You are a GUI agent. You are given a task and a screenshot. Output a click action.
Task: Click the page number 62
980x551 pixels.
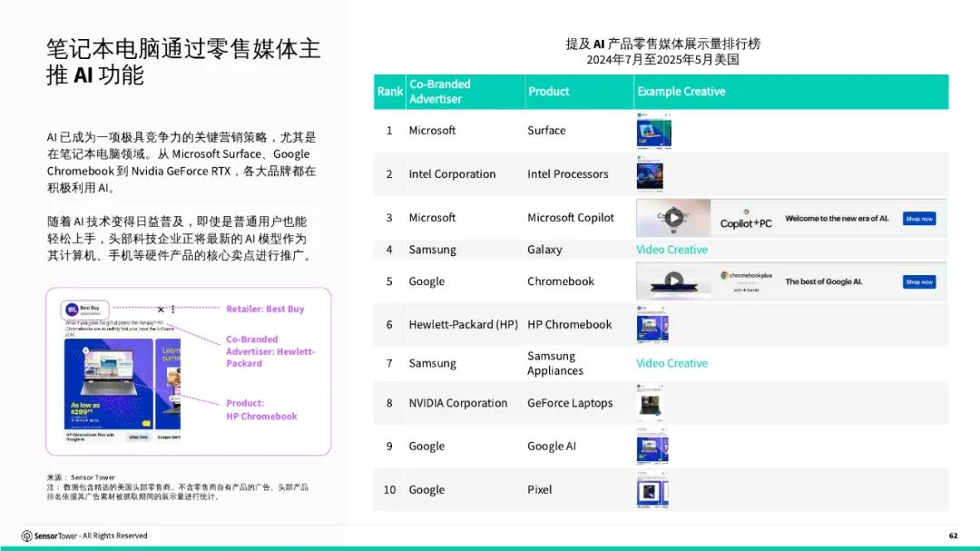pyautogui.click(x=953, y=536)
